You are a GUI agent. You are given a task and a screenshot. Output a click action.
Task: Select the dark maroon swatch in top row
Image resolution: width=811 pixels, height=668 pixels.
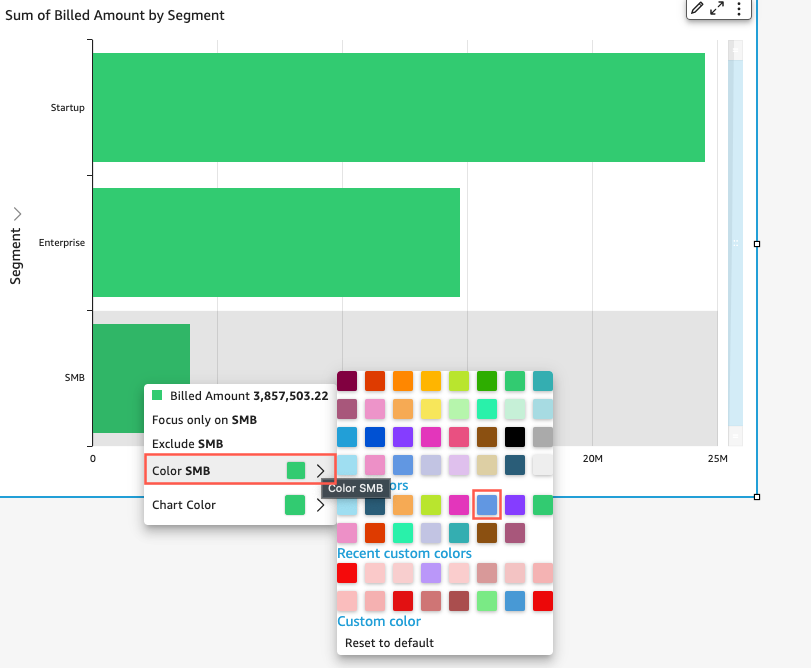pos(347,381)
